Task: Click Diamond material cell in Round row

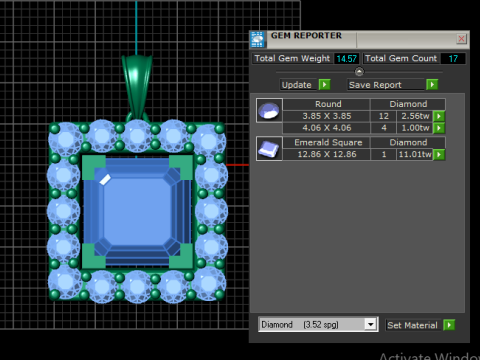Action: point(408,104)
